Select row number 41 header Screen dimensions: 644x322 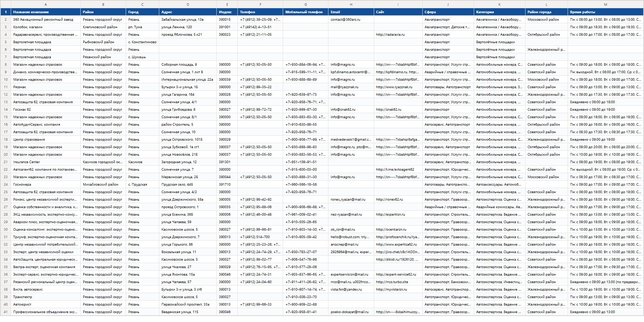coord(5,312)
